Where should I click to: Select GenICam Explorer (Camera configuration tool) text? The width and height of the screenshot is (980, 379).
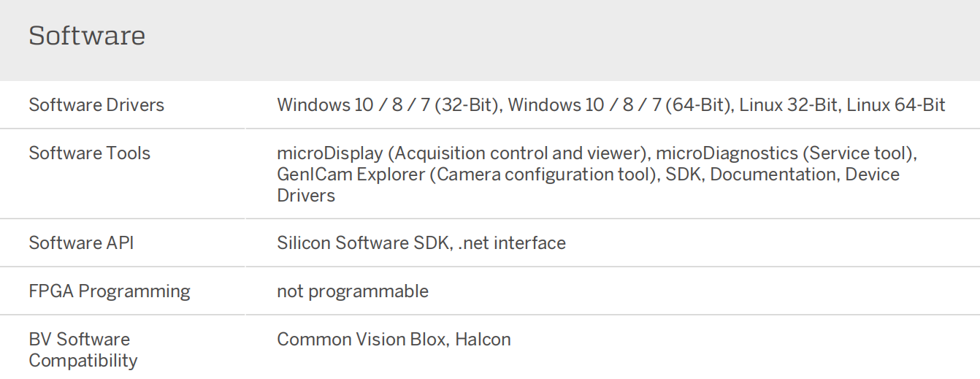pyautogui.click(x=467, y=175)
